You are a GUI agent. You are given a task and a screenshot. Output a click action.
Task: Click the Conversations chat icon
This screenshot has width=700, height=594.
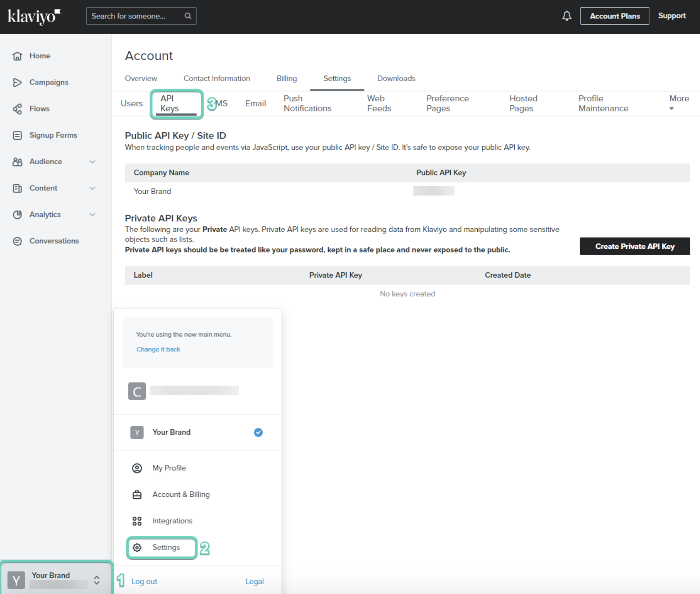coord(18,241)
